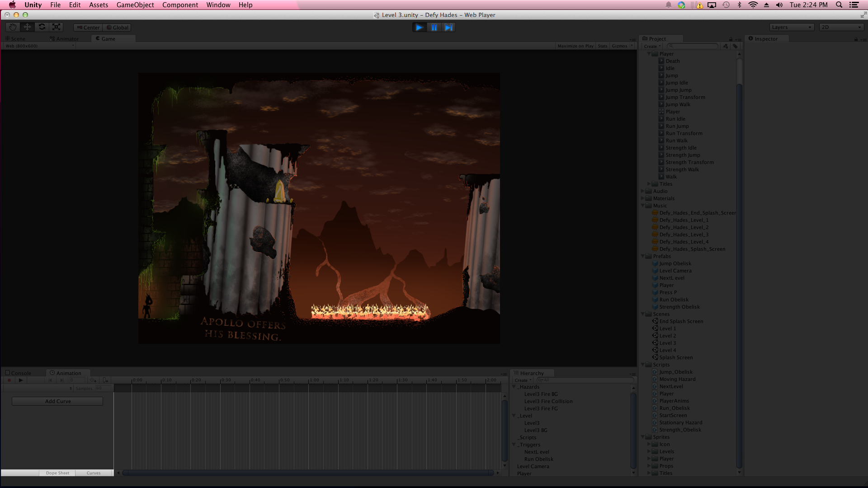Open the Component menu
The image size is (868, 488).
pyautogui.click(x=180, y=5)
